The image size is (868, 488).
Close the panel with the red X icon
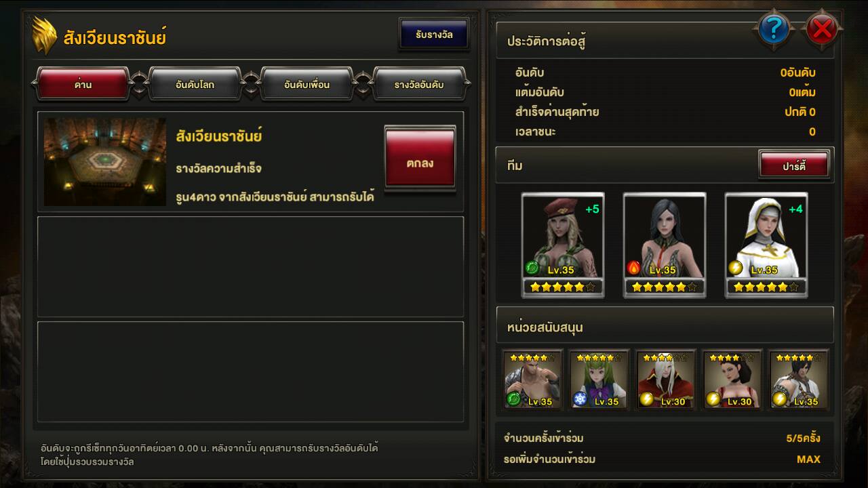(x=823, y=29)
